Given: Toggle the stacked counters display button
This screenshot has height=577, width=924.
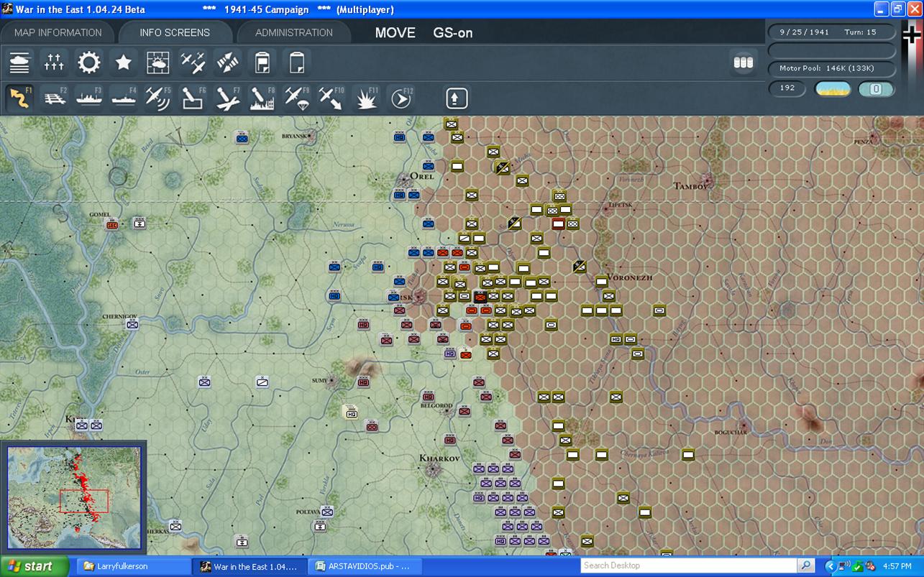Looking at the screenshot, I should point(744,63).
